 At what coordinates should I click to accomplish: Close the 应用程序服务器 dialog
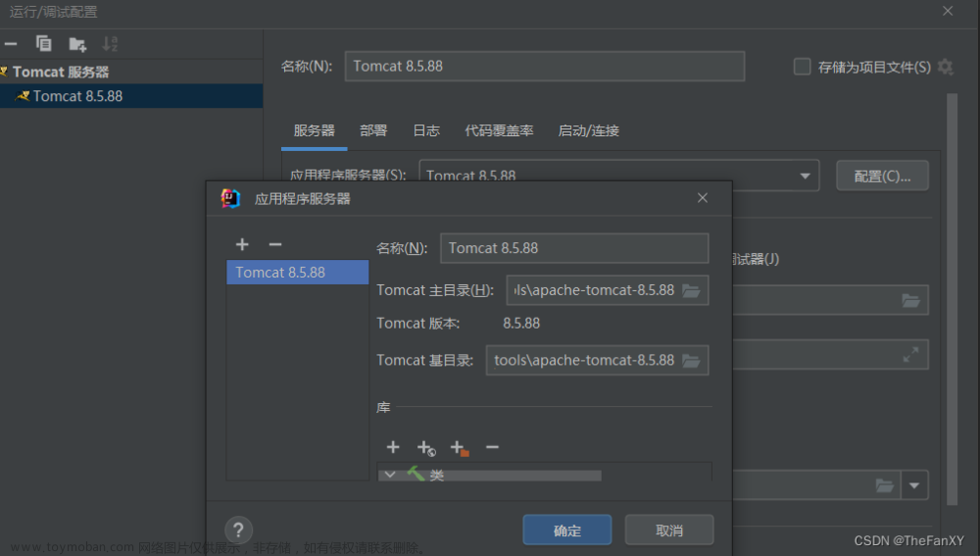pos(703,198)
